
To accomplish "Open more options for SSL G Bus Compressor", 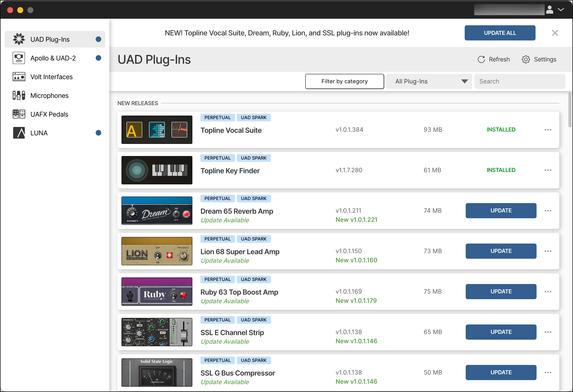I will click(x=548, y=373).
